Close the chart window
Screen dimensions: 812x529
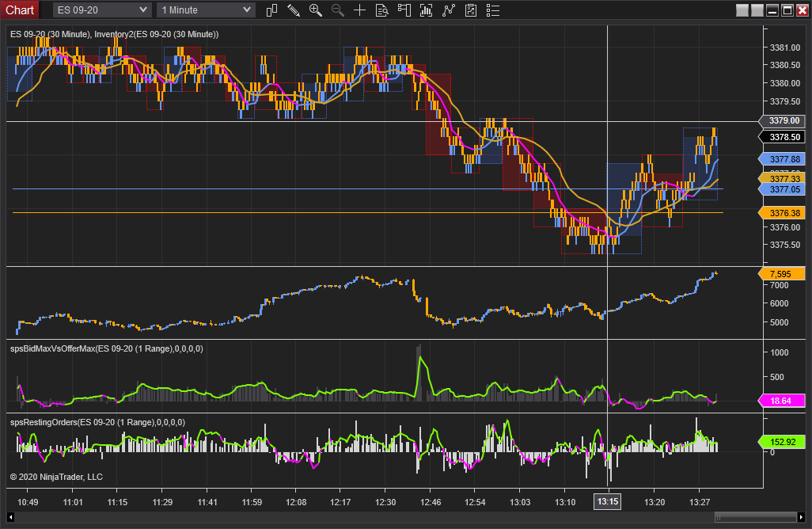(802, 10)
